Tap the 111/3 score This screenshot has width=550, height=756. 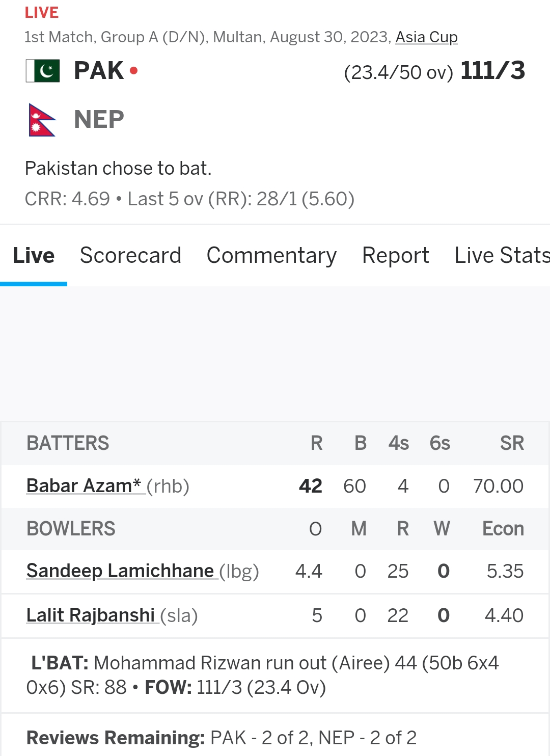coord(492,71)
